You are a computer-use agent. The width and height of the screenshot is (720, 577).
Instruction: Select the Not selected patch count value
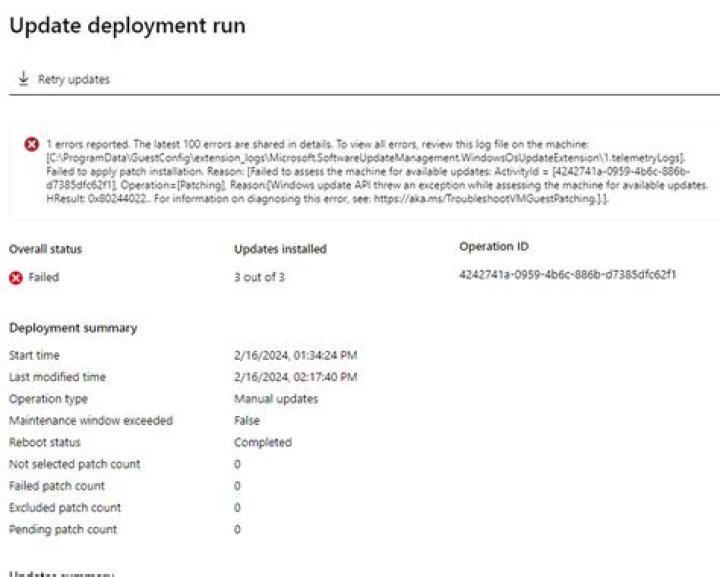point(237,464)
